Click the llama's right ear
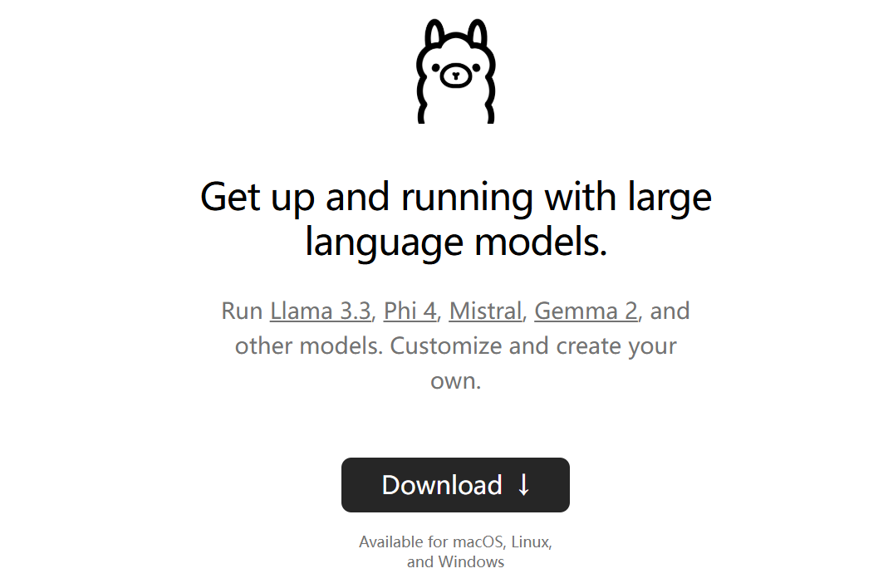The height and width of the screenshot is (588, 888). point(477,32)
